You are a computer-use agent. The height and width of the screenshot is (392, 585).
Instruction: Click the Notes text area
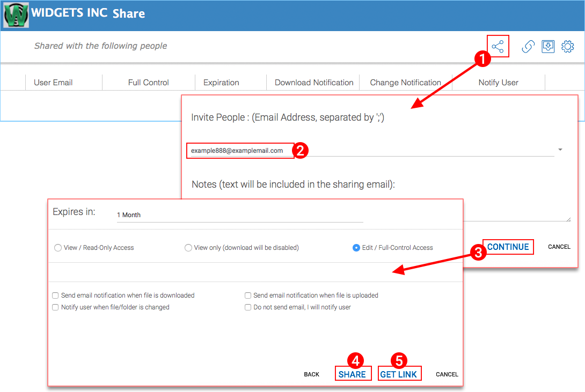(517, 211)
